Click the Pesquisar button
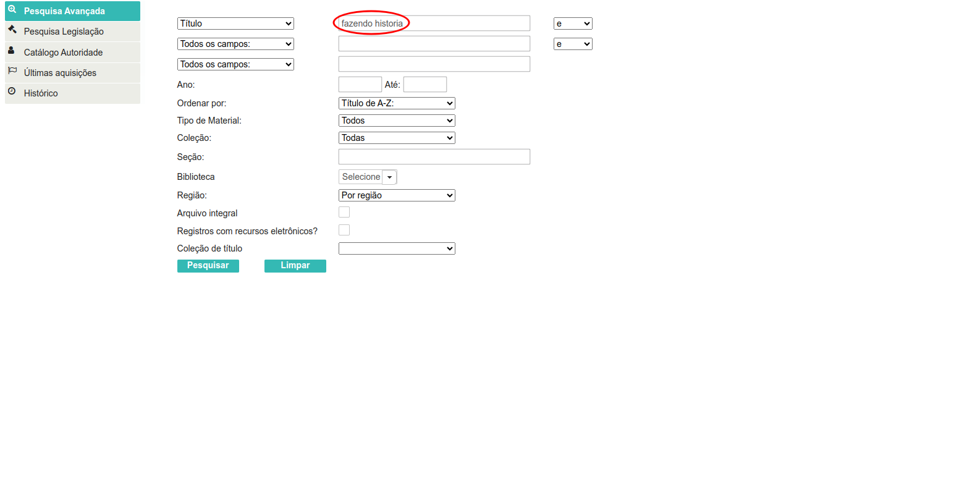Viewport: 980px width, 479px height. pyautogui.click(x=208, y=266)
